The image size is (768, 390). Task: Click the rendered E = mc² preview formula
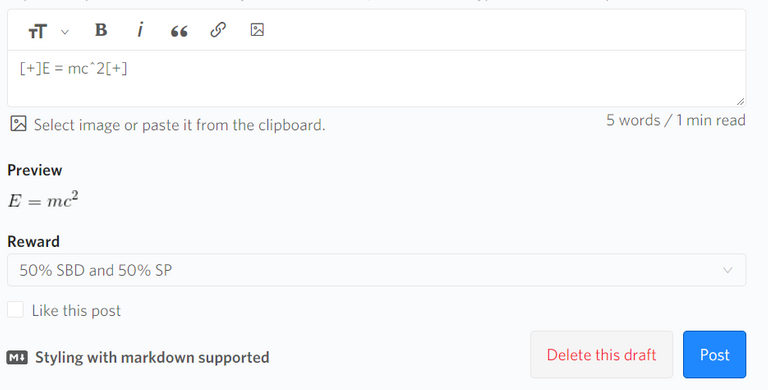(x=43, y=200)
